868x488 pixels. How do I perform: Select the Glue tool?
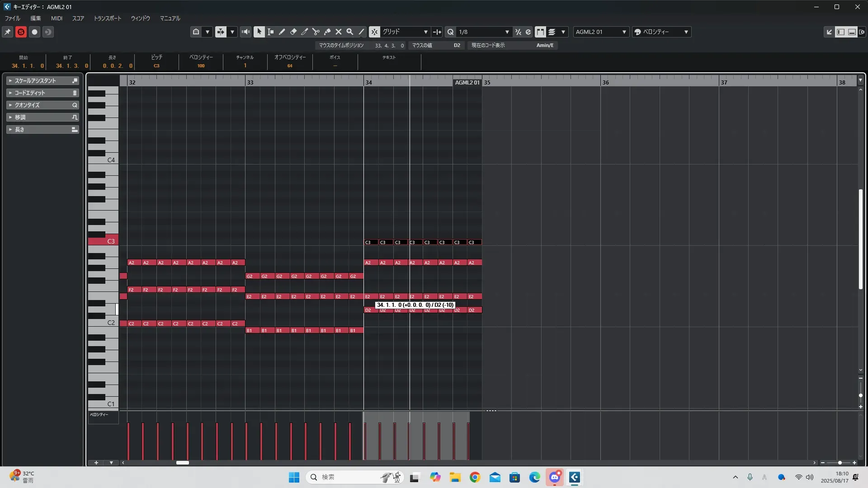[x=327, y=32]
